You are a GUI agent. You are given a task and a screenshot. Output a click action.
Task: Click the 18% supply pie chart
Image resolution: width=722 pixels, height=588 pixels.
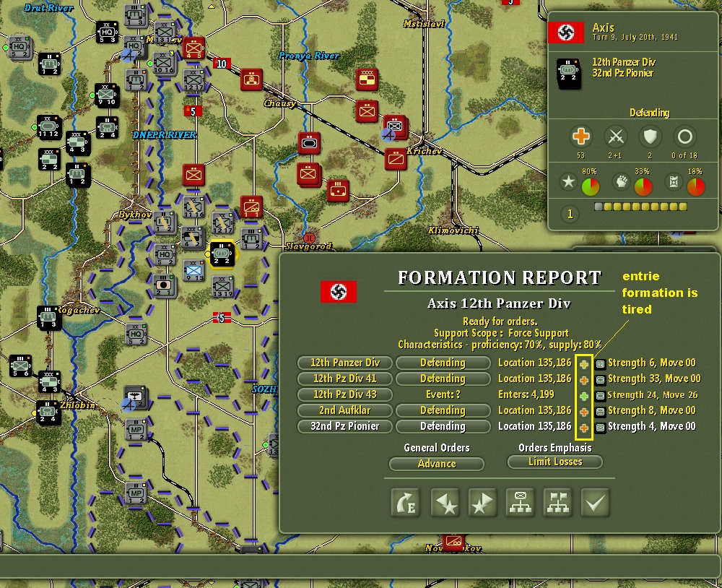(696, 186)
